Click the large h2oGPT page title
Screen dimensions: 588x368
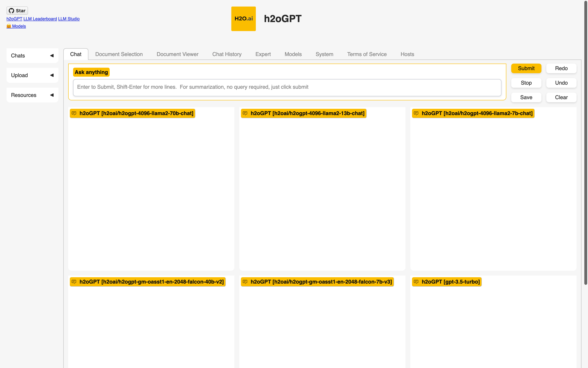tap(283, 19)
